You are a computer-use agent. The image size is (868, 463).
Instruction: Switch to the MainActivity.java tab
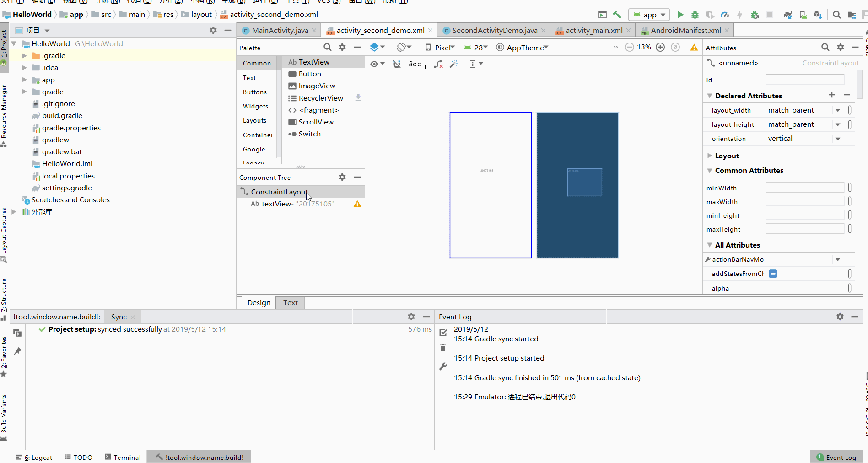[280, 30]
